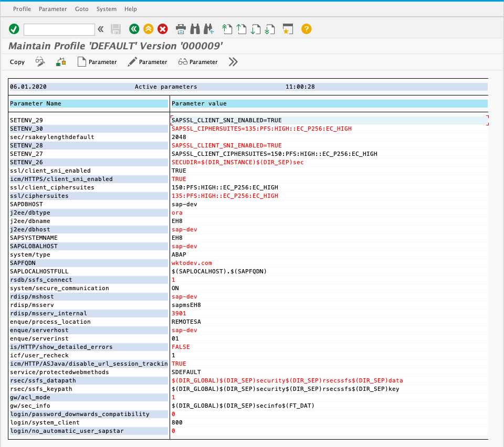Print the active parameters list
Viewport: 504px width, 447px height.
(180, 29)
